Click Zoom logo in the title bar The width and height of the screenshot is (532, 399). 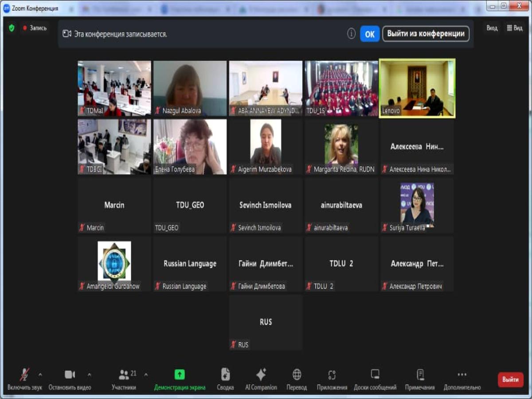pos(7,8)
